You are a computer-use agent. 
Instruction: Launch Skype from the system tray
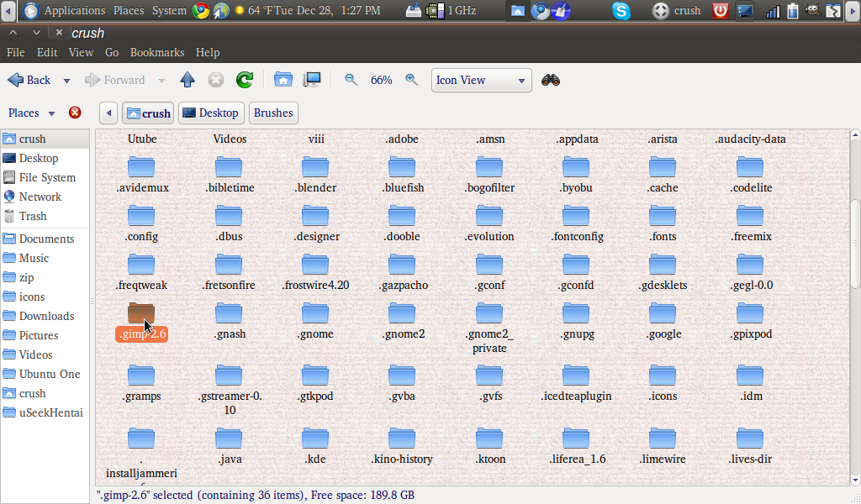(621, 10)
